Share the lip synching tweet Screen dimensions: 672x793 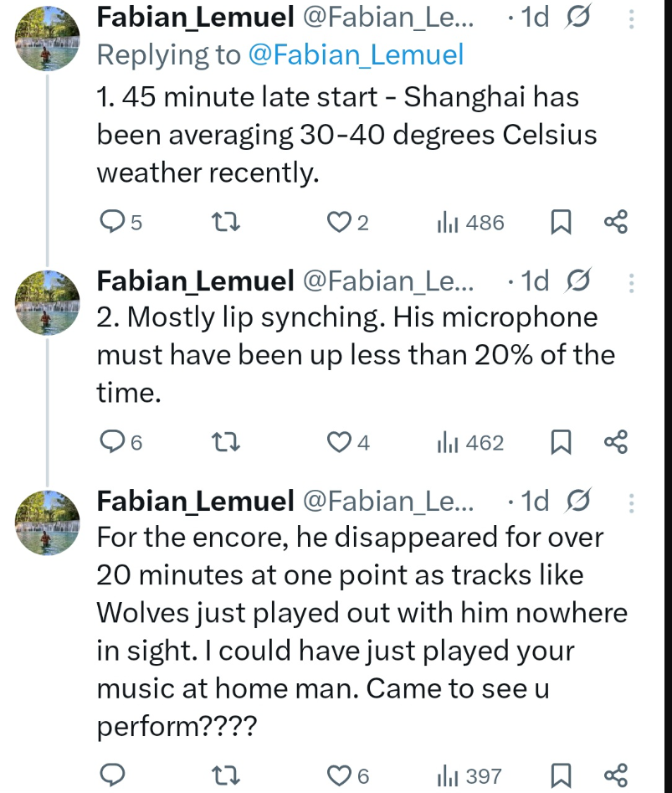pos(616,442)
